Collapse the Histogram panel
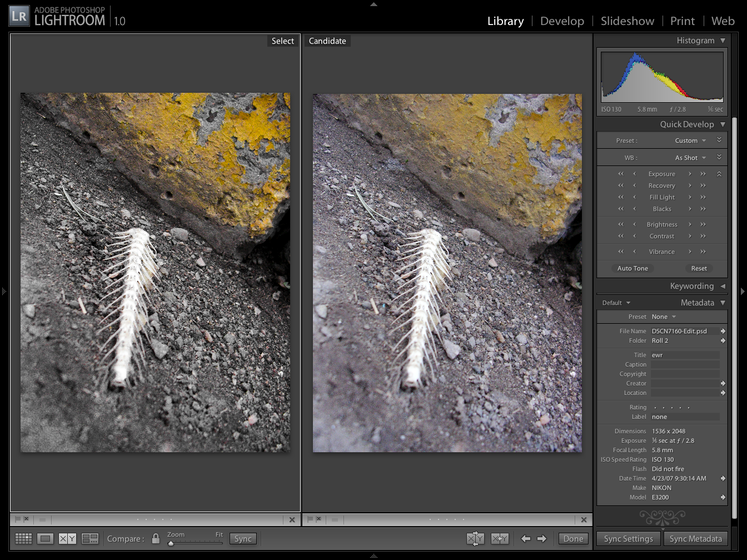This screenshot has width=747, height=560. click(x=723, y=41)
